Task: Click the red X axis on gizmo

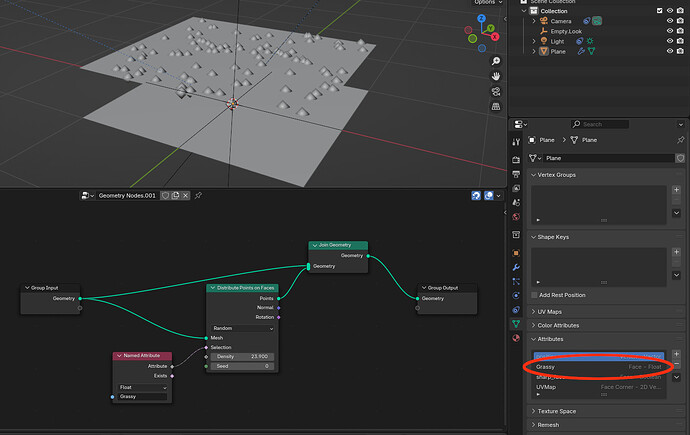Action: [495, 37]
